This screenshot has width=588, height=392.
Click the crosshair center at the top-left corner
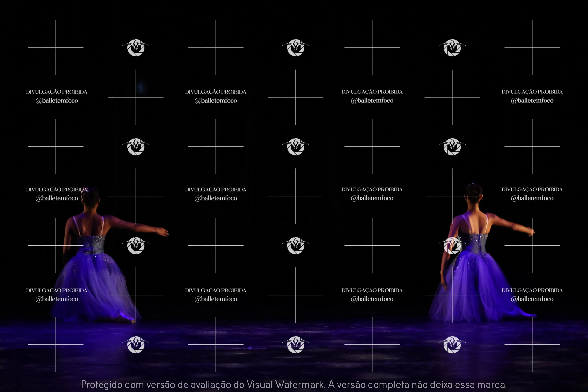56,47
